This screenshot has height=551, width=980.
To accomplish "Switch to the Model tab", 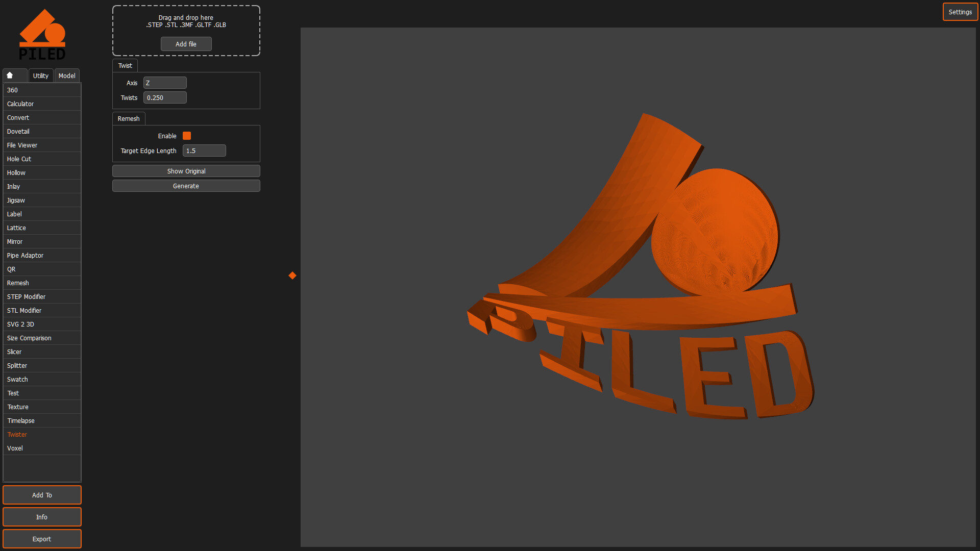I will pyautogui.click(x=67, y=76).
